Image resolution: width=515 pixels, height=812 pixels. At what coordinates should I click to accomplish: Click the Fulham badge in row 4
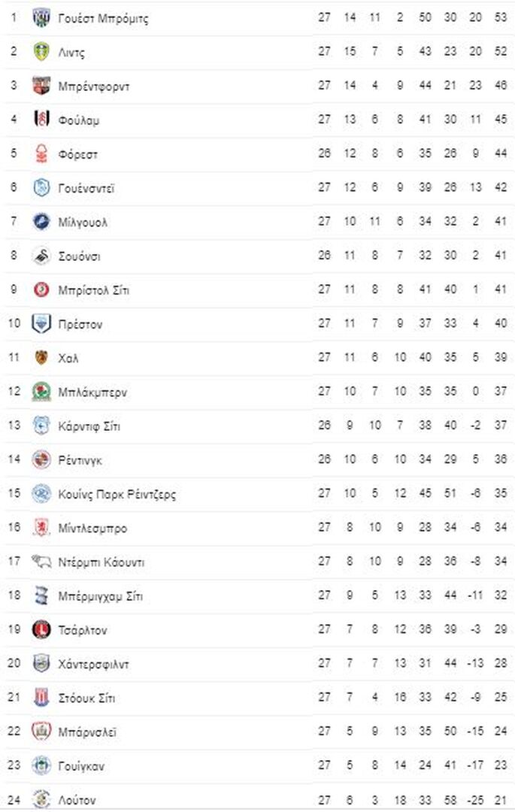[41, 120]
